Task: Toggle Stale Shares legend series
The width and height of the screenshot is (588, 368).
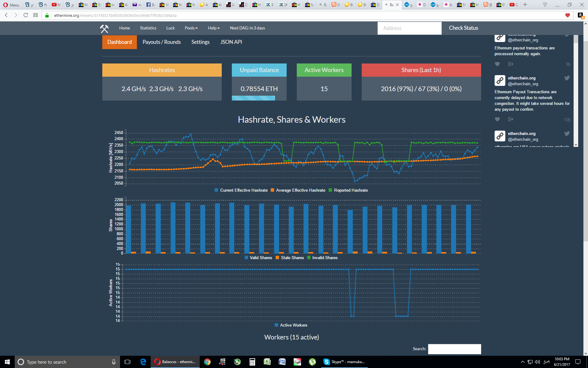Action: click(x=289, y=258)
